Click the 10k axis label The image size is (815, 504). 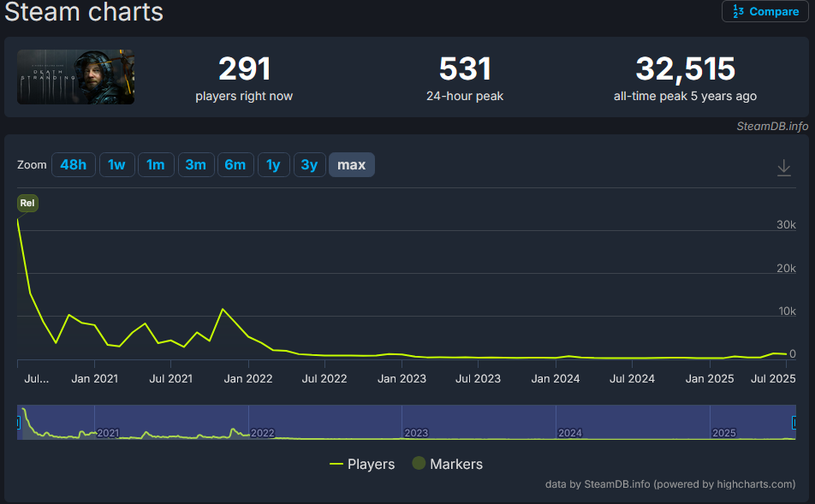[x=787, y=311]
